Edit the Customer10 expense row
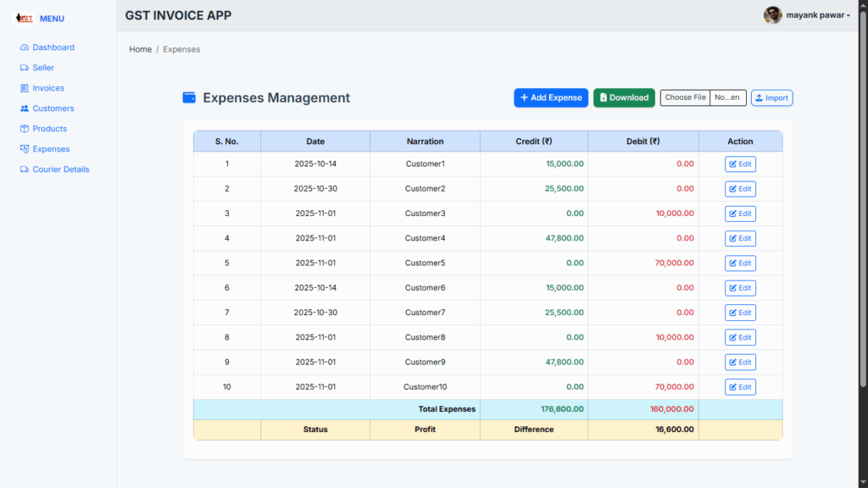The width and height of the screenshot is (868, 488). pyautogui.click(x=740, y=387)
